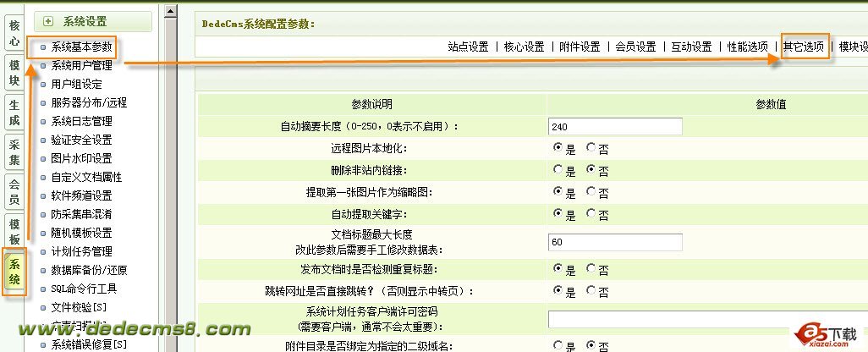
Task: Switch to the 核心 sidebar tab
Action: tap(14, 32)
